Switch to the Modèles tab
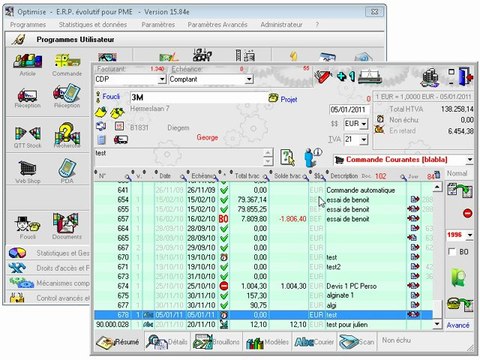Screen dimensions: 480x360 pyautogui.click(x=267, y=342)
